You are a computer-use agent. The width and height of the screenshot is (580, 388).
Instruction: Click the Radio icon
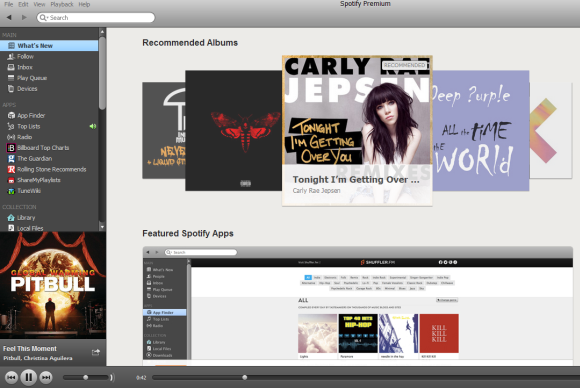(11, 137)
